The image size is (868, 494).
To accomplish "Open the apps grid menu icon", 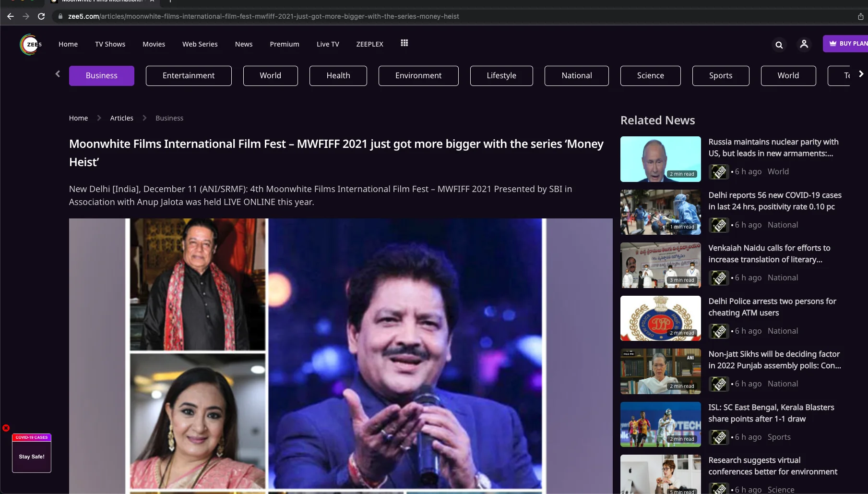I will (404, 43).
